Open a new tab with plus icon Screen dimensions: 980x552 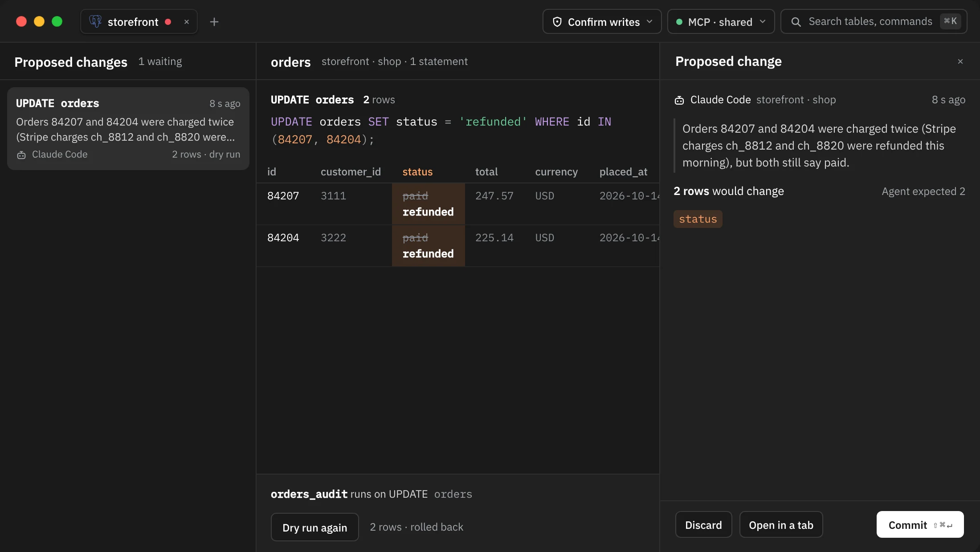coord(214,22)
